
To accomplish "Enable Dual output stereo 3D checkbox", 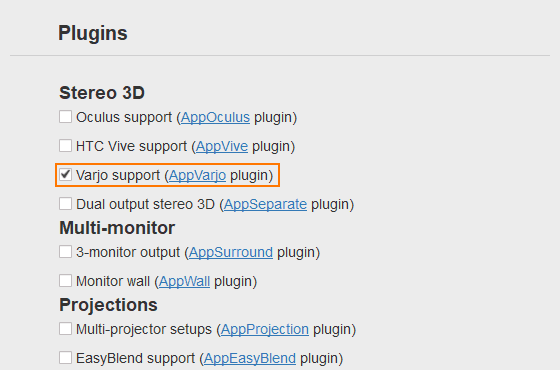I will pos(65,204).
